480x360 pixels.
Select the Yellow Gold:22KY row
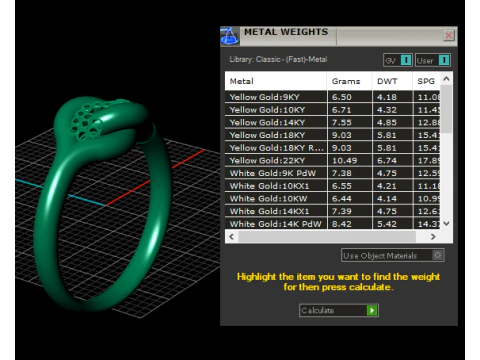(x=332, y=160)
